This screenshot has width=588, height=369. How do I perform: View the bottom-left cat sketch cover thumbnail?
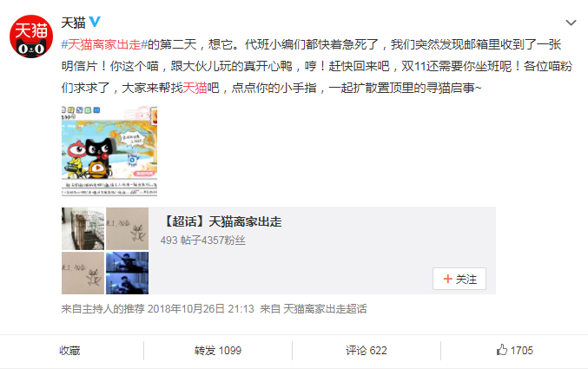coord(83,273)
